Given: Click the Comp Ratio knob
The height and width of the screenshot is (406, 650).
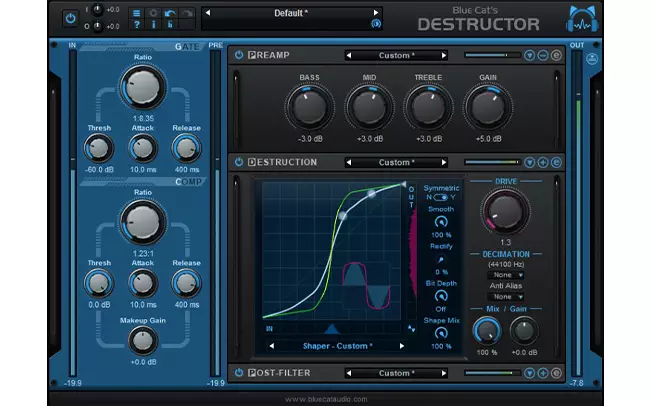Looking at the screenshot, I should [x=143, y=222].
